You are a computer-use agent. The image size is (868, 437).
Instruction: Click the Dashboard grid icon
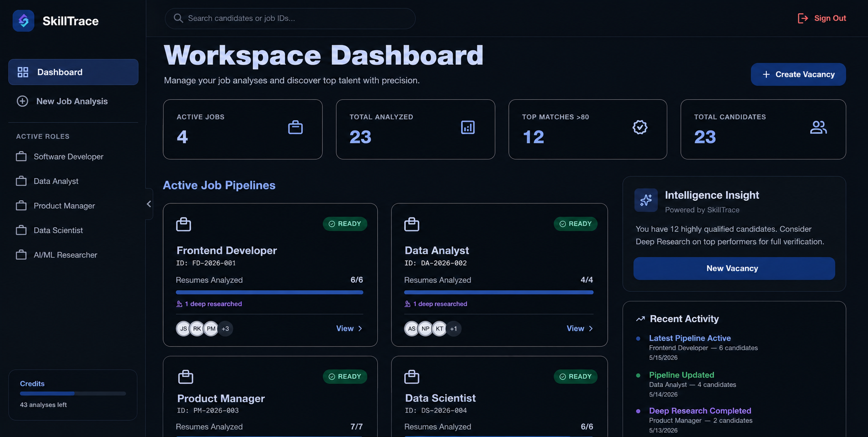tap(23, 72)
